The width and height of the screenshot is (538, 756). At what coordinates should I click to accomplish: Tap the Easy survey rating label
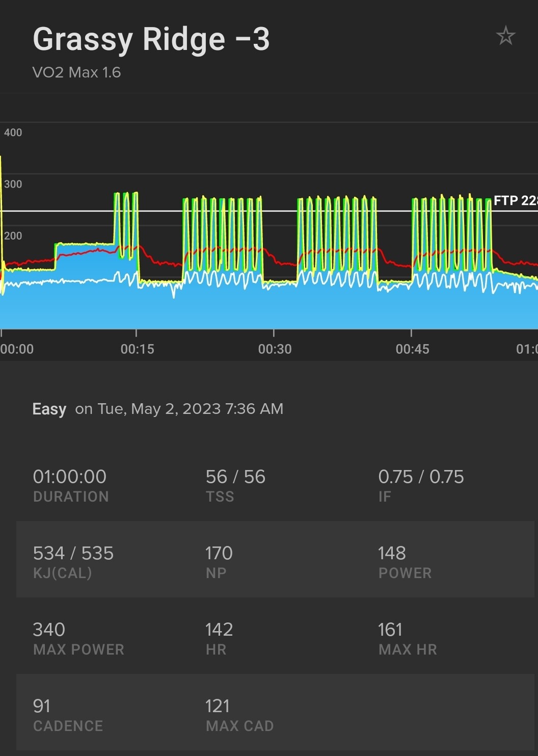(49, 409)
